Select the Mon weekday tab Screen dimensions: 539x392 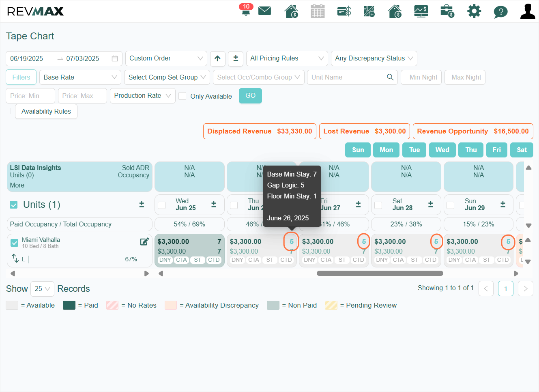tap(386, 150)
